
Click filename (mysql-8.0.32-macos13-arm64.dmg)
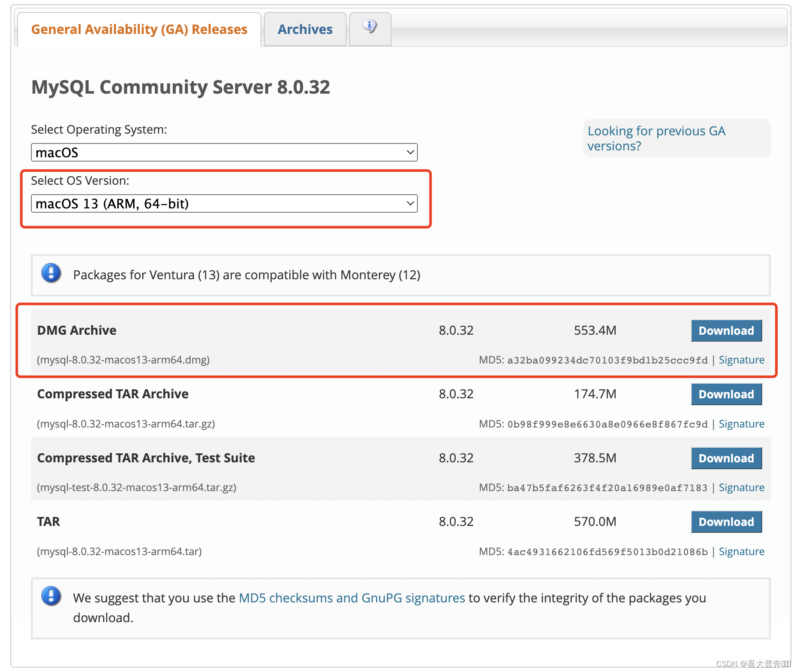click(x=123, y=360)
